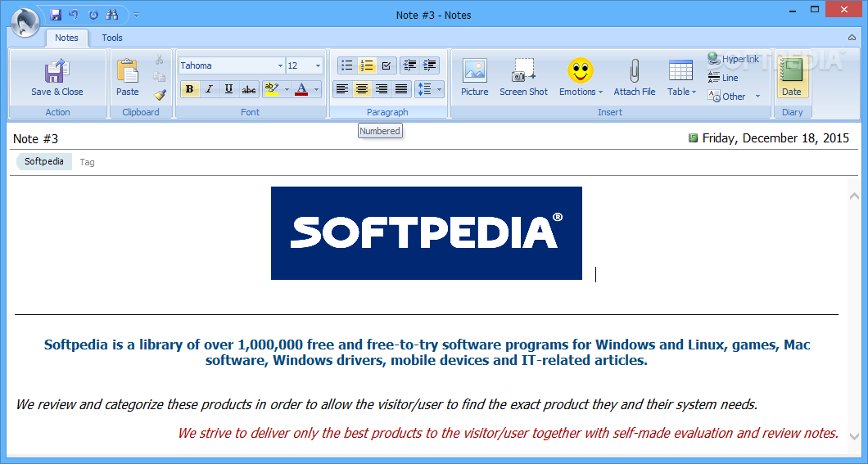
Task: Apply bulleted list
Action: click(x=347, y=65)
